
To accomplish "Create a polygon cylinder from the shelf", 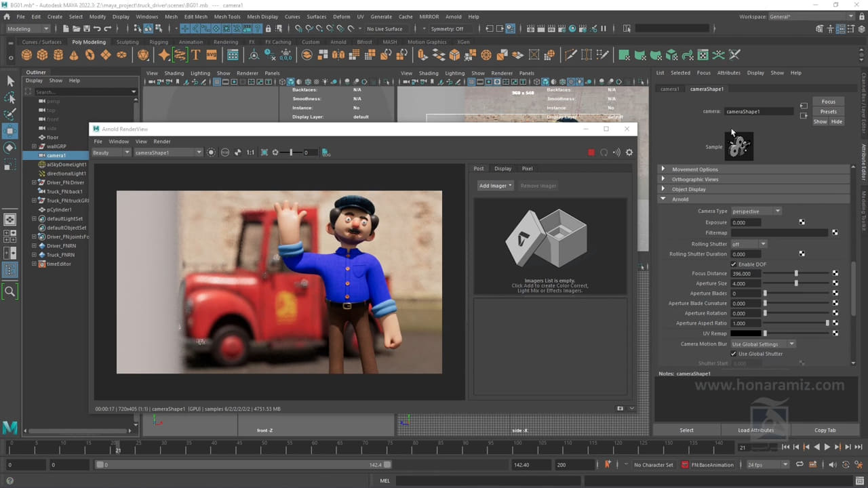I will click(x=58, y=55).
